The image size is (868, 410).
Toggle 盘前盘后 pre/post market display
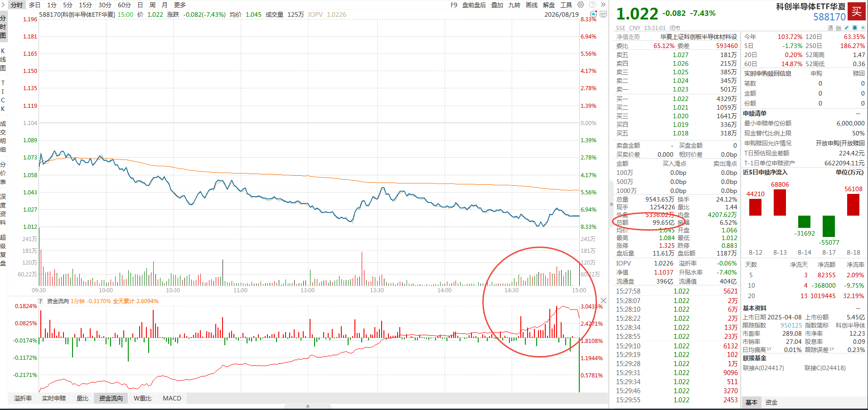pos(474,5)
